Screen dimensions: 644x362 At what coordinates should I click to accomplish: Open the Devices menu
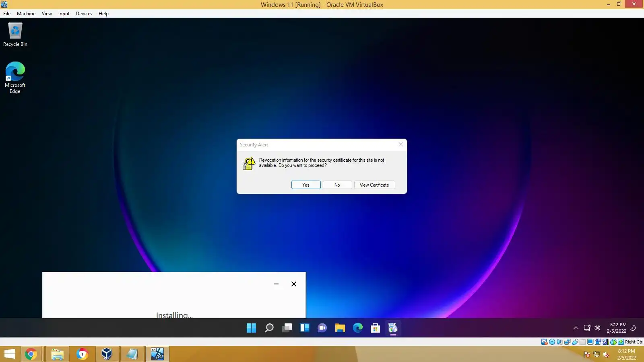(x=84, y=14)
